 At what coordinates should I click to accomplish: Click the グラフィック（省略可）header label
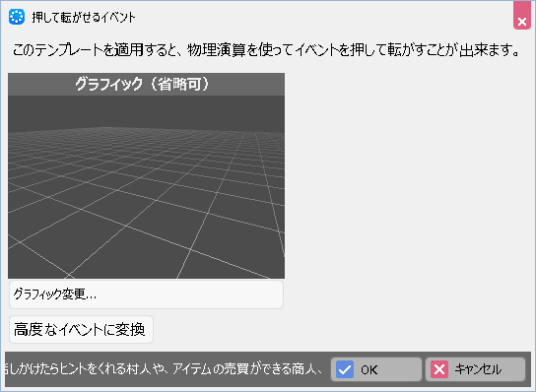pyautogui.click(x=142, y=84)
